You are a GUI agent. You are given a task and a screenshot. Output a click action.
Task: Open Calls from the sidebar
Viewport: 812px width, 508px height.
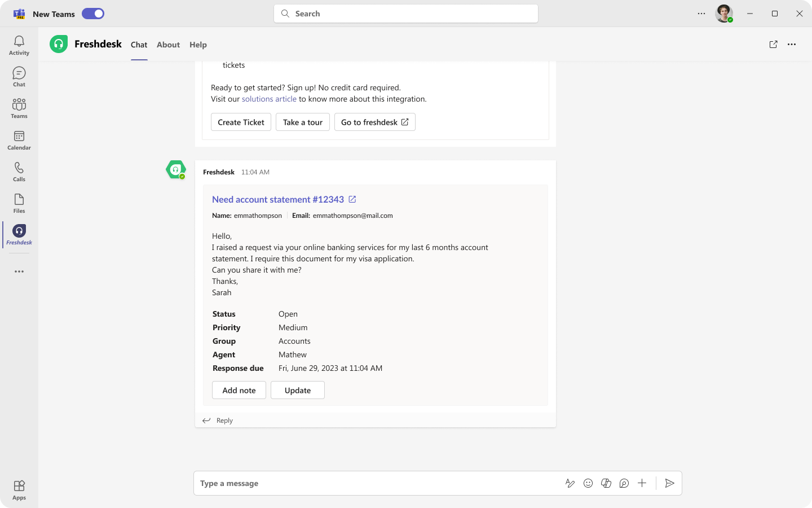(x=19, y=172)
